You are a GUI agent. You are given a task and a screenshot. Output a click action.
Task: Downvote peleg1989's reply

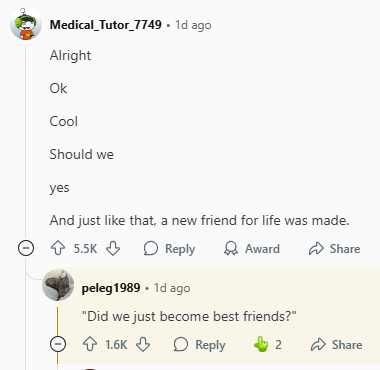[143, 344]
